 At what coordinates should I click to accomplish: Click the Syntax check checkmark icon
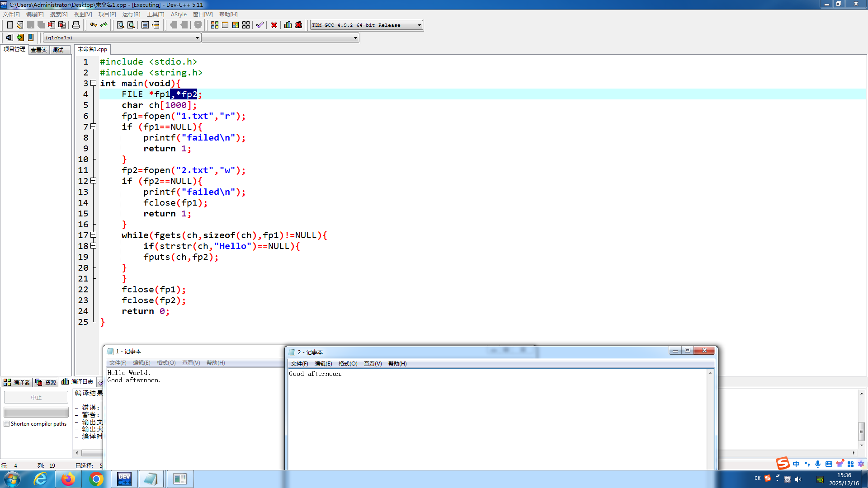(x=259, y=25)
